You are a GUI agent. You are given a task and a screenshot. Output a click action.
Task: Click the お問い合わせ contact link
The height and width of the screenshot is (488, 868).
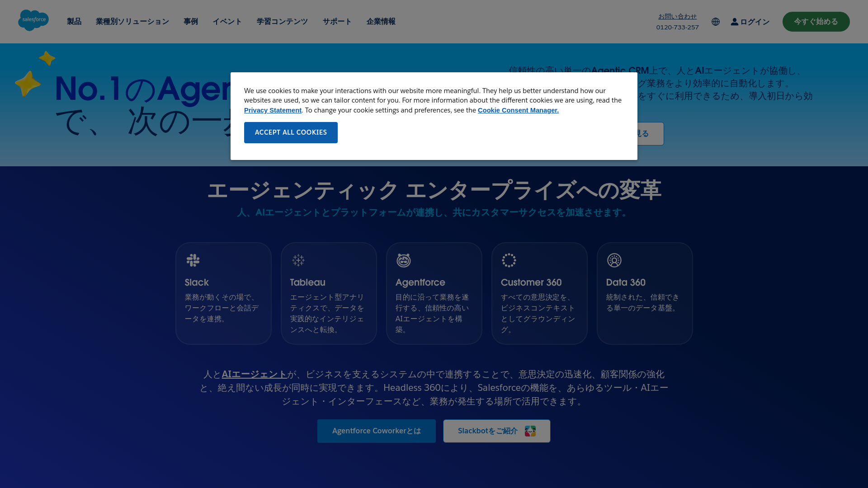click(677, 16)
